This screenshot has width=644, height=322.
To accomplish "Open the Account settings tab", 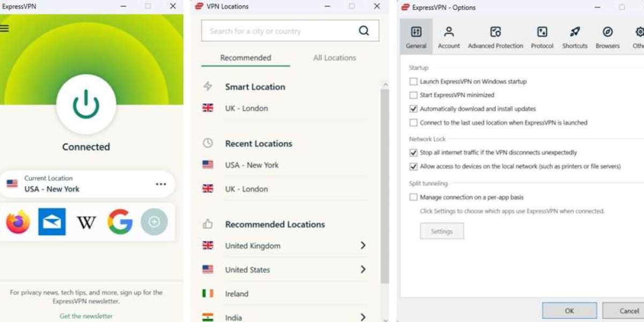I will [x=449, y=36].
